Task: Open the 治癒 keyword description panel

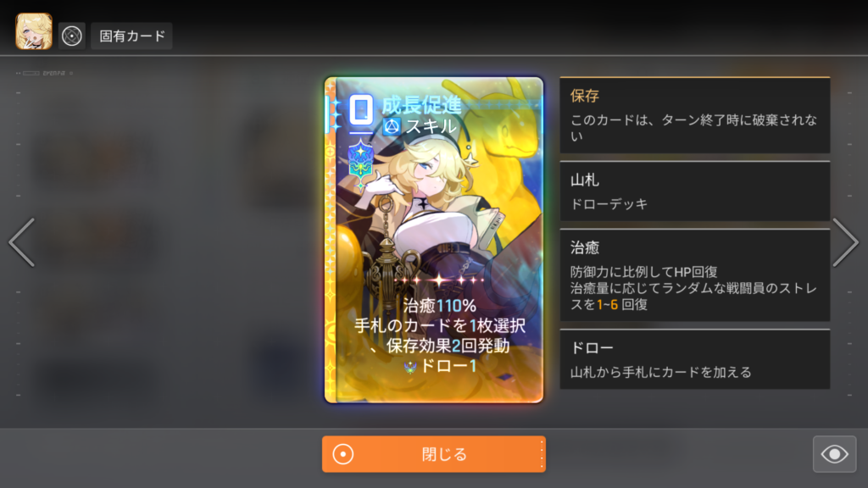Action: [x=695, y=275]
